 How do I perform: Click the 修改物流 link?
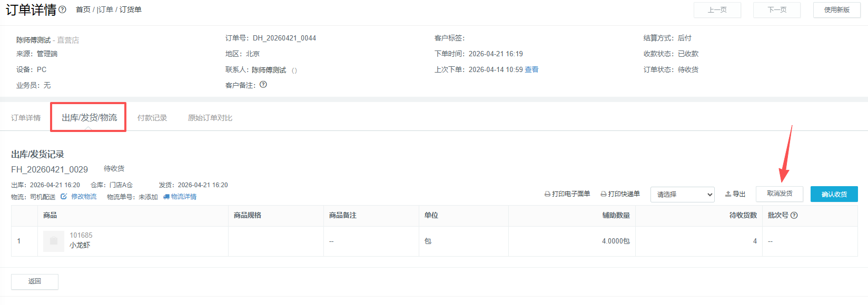(84, 197)
